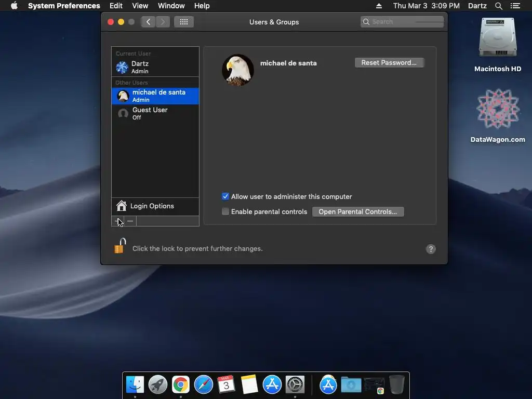Viewport: 532px width, 399px height.
Task: Uncheck Allow user to administer this computer
Action: click(225, 196)
